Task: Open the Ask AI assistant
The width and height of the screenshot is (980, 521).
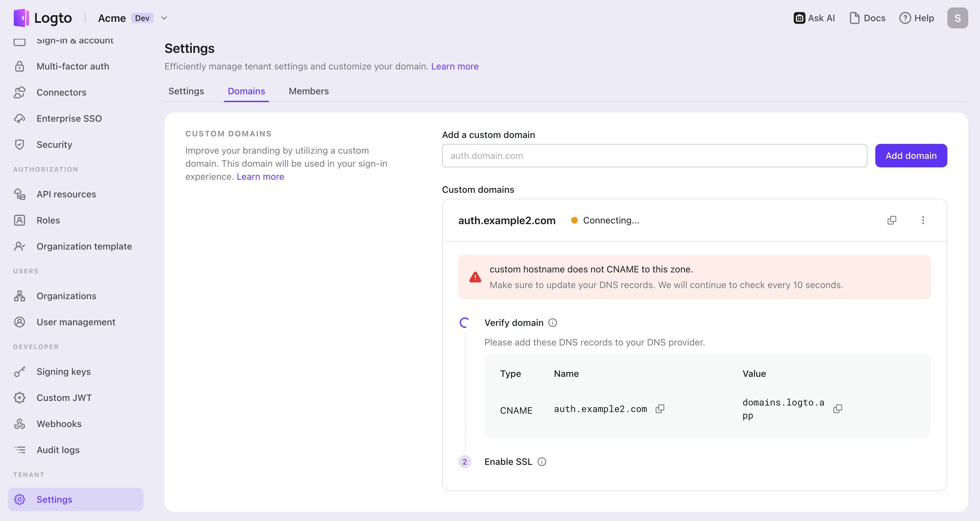Action: point(814,18)
